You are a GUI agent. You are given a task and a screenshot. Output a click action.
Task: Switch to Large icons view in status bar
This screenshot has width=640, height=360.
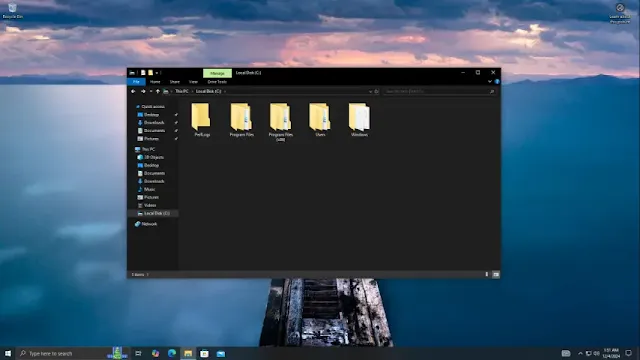pyautogui.click(x=496, y=274)
